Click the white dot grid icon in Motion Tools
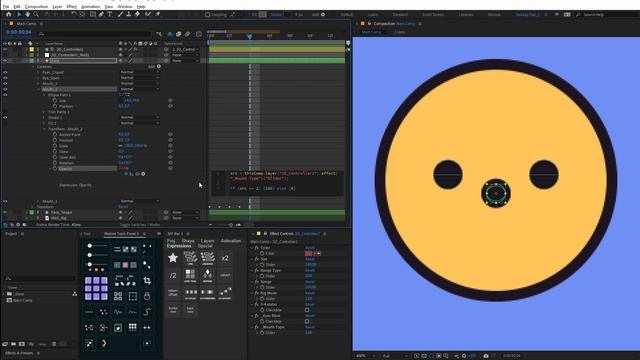The image size is (640, 360). tap(133, 327)
